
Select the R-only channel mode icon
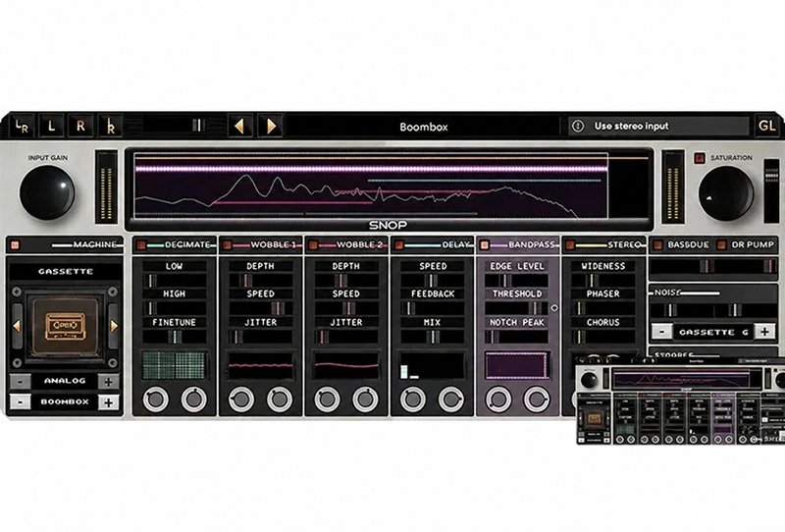[x=80, y=126]
